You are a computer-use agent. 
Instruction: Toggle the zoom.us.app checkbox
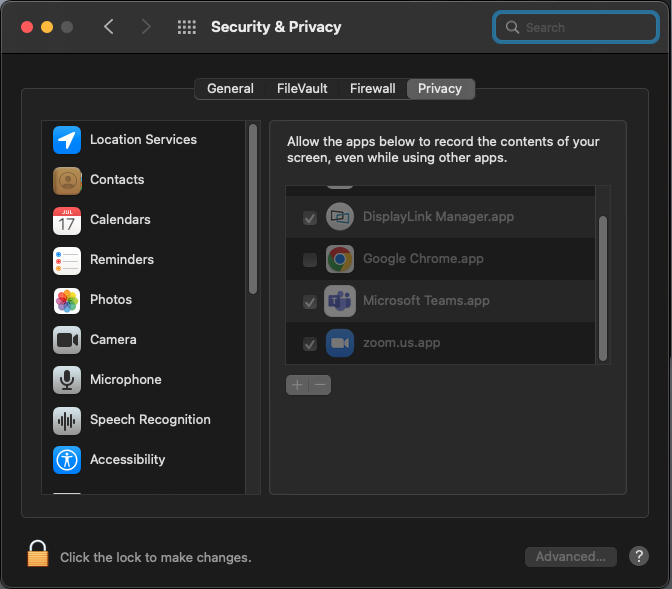pos(309,344)
